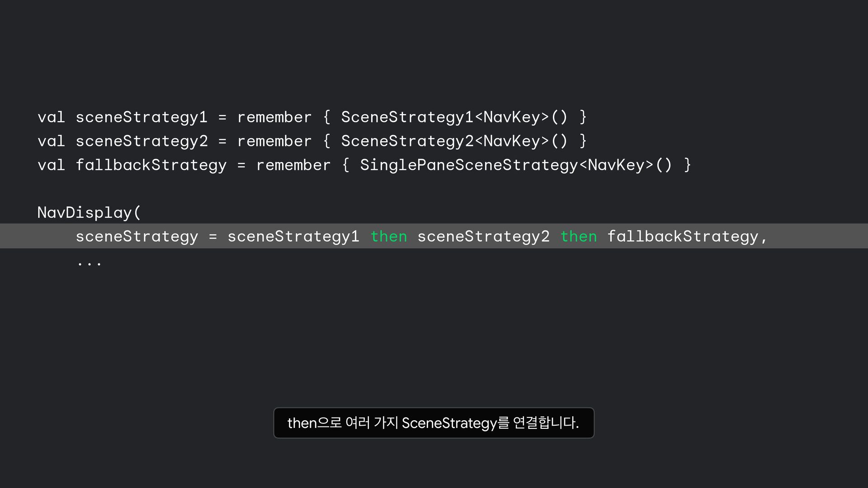Click the Korean subtitle caption box

click(434, 423)
